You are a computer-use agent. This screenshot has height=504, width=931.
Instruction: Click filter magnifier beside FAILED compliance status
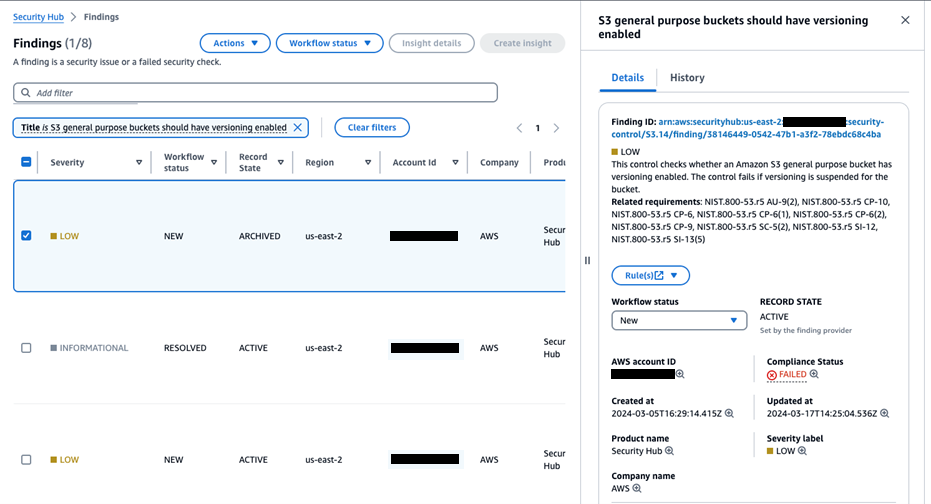(x=814, y=374)
